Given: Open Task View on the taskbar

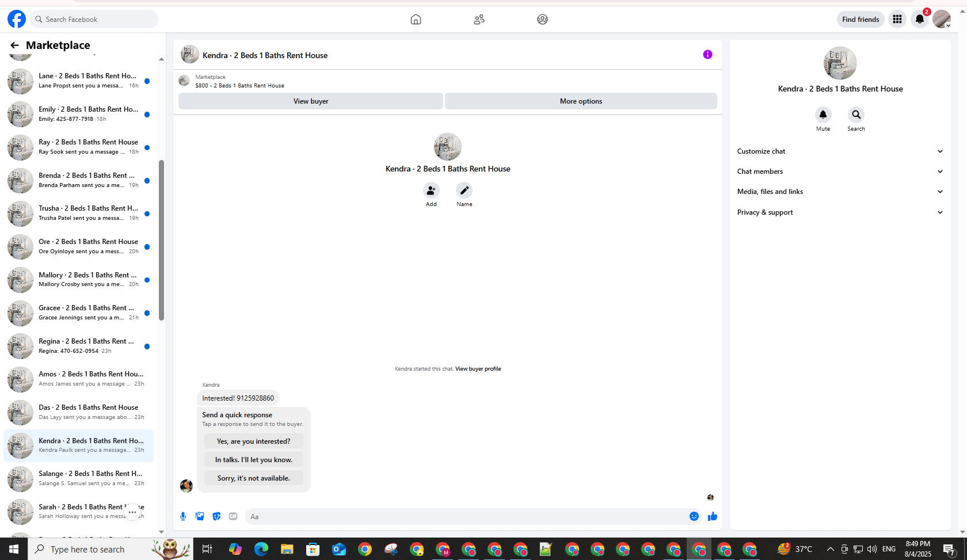Looking at the screenshot, I should click(207, 549).
